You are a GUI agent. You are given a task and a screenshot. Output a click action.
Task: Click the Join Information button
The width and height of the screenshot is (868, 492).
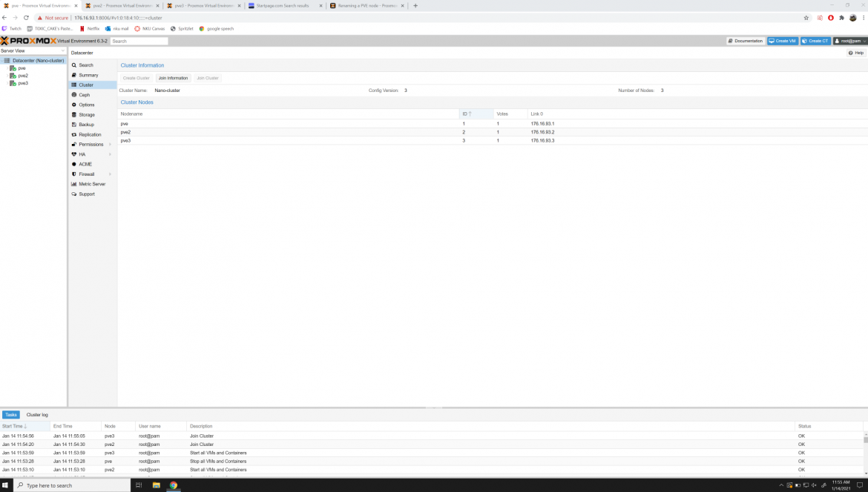[174, 78]
